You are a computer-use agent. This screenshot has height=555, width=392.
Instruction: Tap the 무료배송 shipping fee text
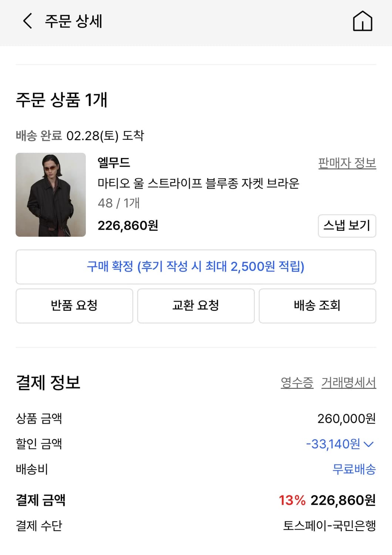(355, 470)
